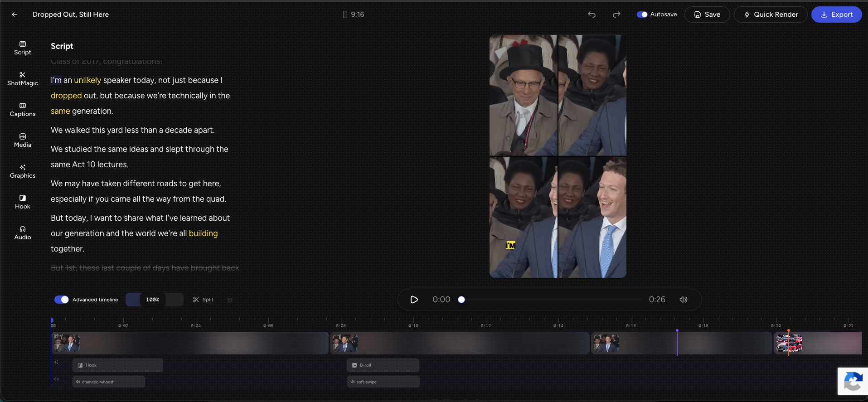Export the video project
The image size is (868, 402).
tap(836, 15)
